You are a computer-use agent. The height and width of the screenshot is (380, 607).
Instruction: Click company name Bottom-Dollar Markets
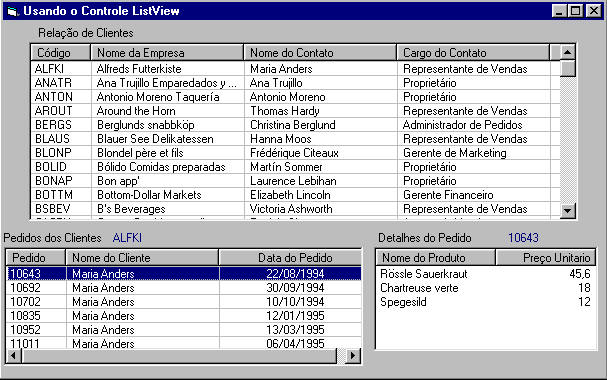[x=149, y=195]
